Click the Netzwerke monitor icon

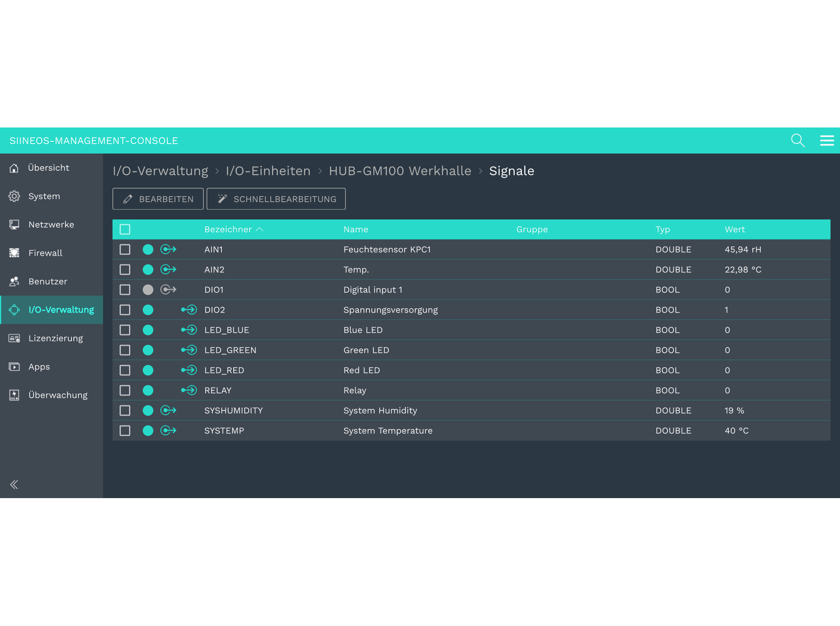(x=14, y=225)
